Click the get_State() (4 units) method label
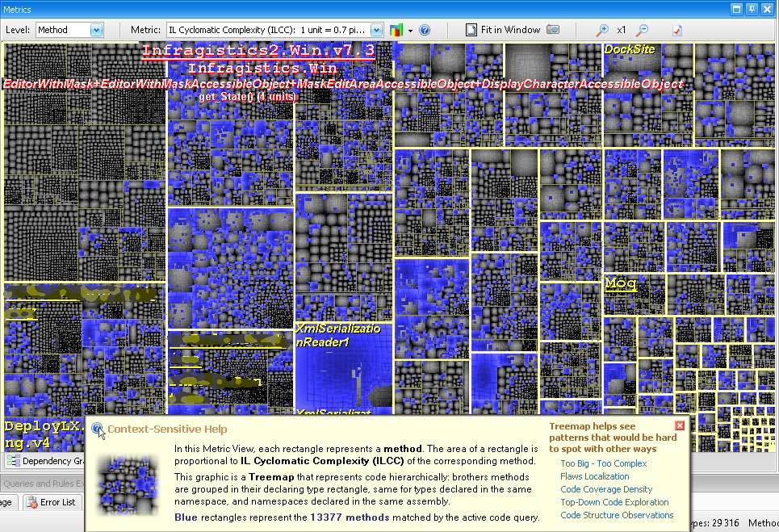Image resolution: width=779 pixels, height=532 pixels. click(247, 96)
